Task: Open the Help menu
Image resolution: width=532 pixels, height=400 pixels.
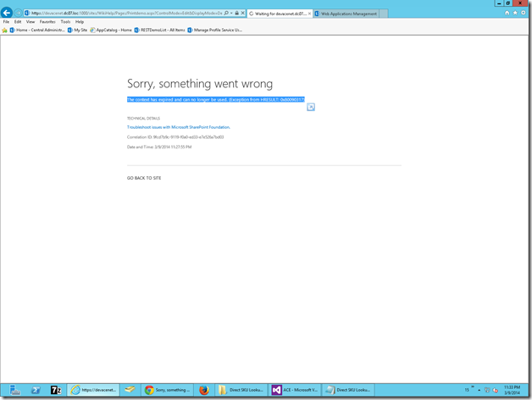Action: click(80, 22)
